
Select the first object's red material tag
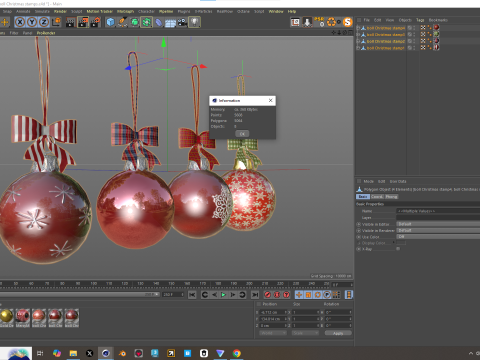pyautogui.click(x=436, y=28)
